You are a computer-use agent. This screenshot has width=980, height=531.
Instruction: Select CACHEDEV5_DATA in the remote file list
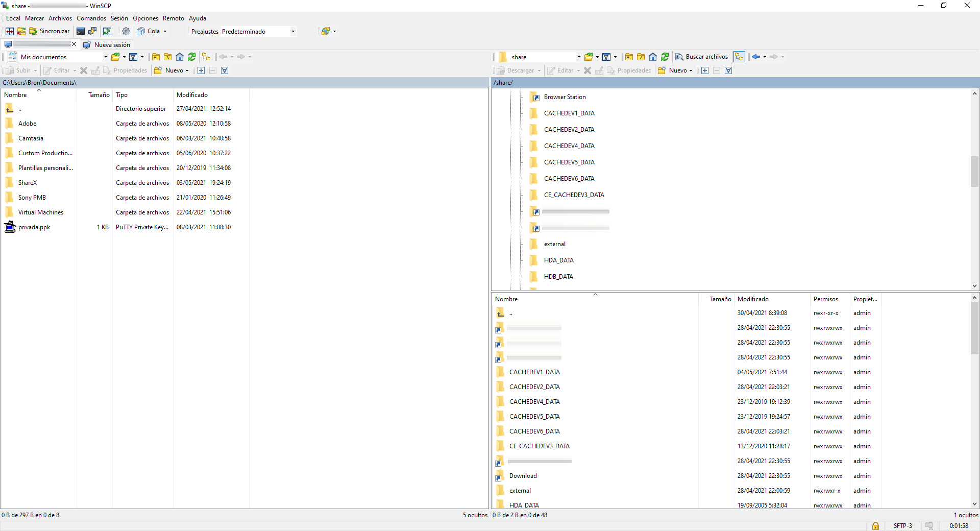(534, 417)
